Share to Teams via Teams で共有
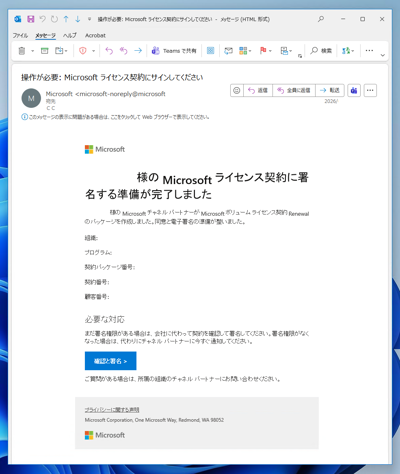This screenshot has width=400, height=474. pyautogui.click(x=174, y=51)
